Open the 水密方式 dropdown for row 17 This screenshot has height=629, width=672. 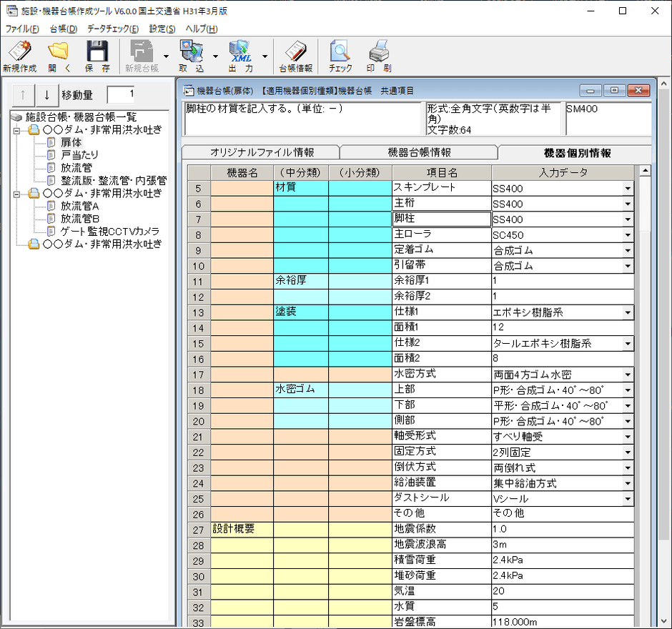click(x=628, y=374)
